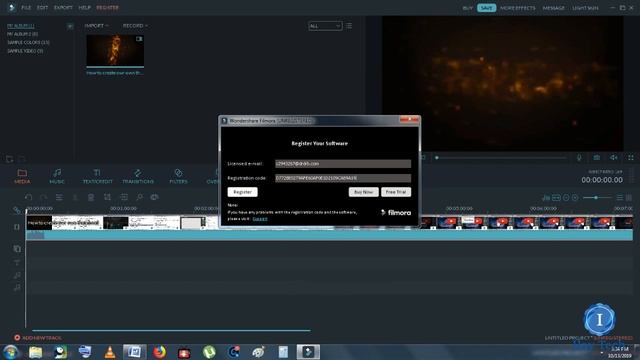Image resolution: width=640 pixels, height=360 pixels.
Task: Open the EXPORT menu
Action: pyautogui.click(x=63, y=8)
